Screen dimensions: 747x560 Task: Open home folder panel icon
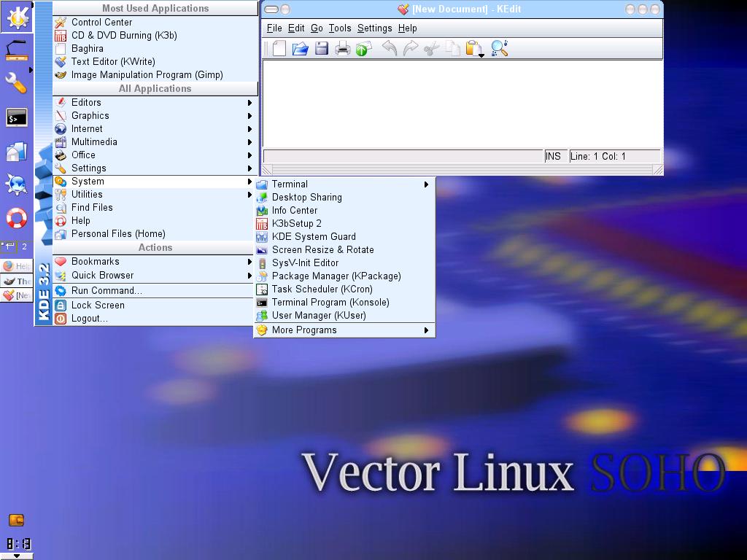pyautogui.click(x=16, y=152)
